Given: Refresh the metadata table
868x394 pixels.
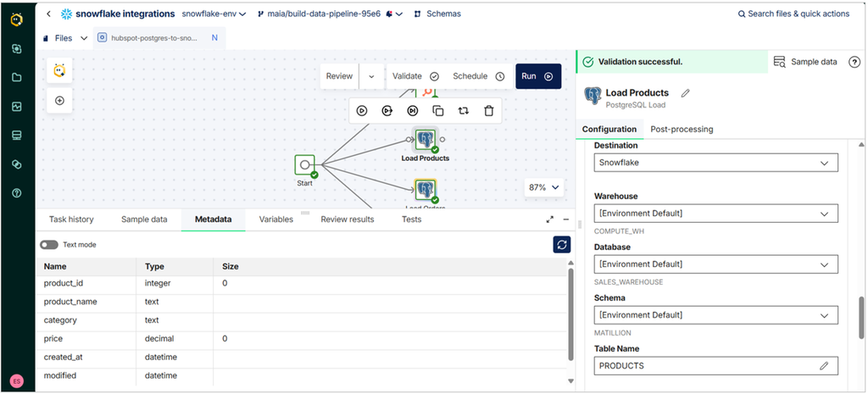Looking at the screenshot, I should click(562, 245).
